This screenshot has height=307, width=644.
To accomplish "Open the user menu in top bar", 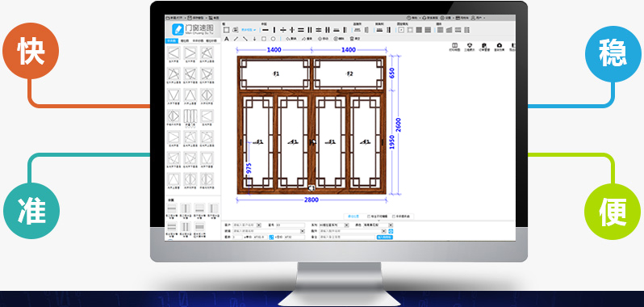I will [479, 18].
